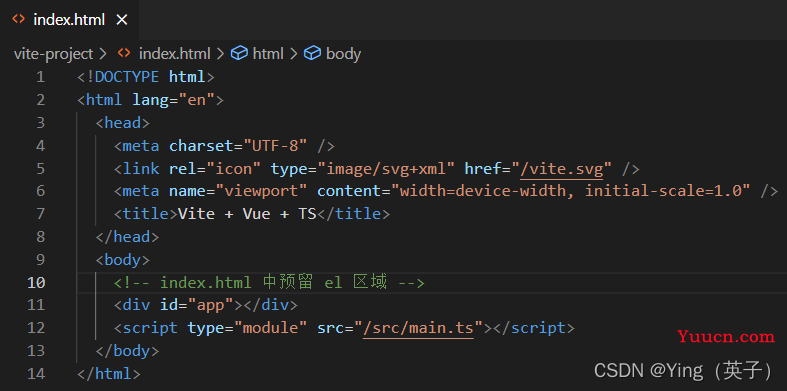Click the HTML file icon on the index.html tab
The image size is (787, 391).
point(19,20)
